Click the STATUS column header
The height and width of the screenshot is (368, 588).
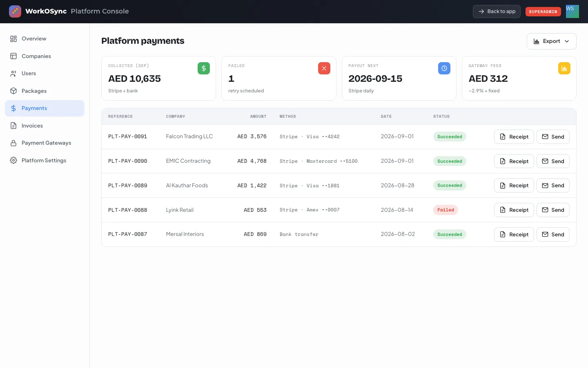click(441, 117)
